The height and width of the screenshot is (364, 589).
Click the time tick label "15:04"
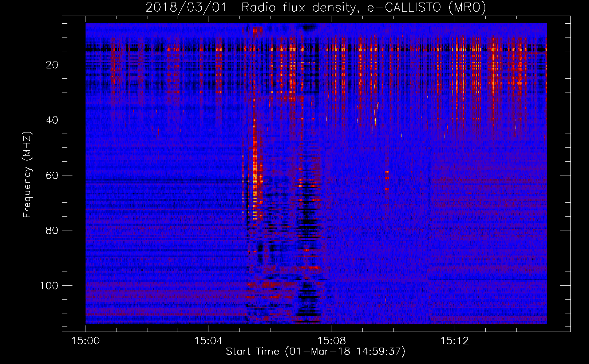tap(209, 341)
